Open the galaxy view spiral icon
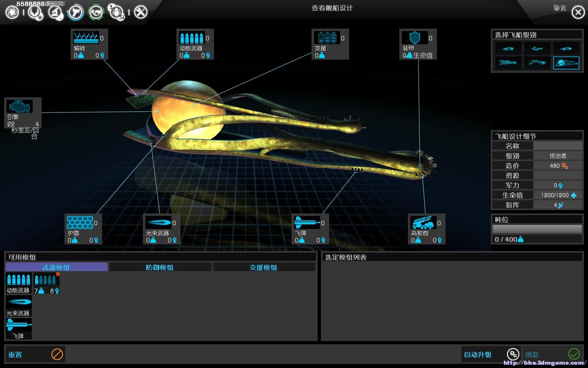Image resolution: width=588 pixels, height=368 pixels. click(x=12, y=12)
